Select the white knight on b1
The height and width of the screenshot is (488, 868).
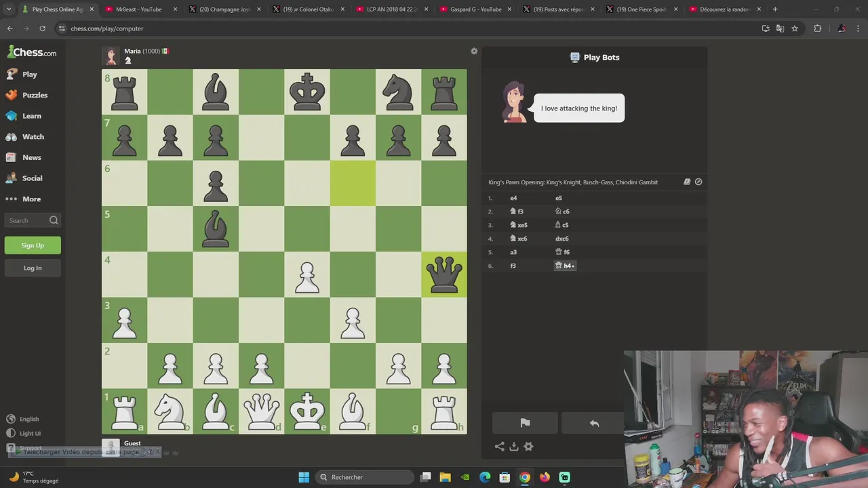(x=170, y=411)
